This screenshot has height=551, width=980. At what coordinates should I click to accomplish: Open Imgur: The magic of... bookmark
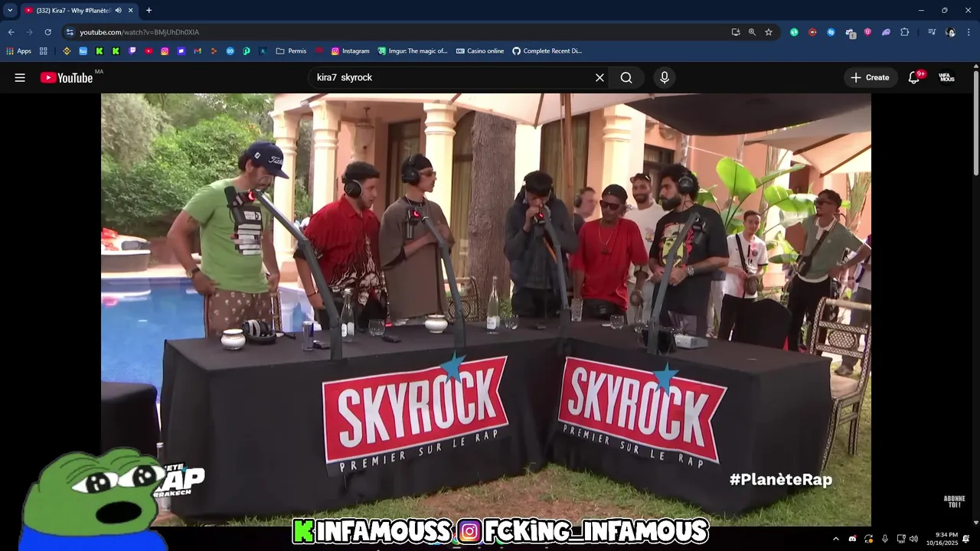point(413,51)
